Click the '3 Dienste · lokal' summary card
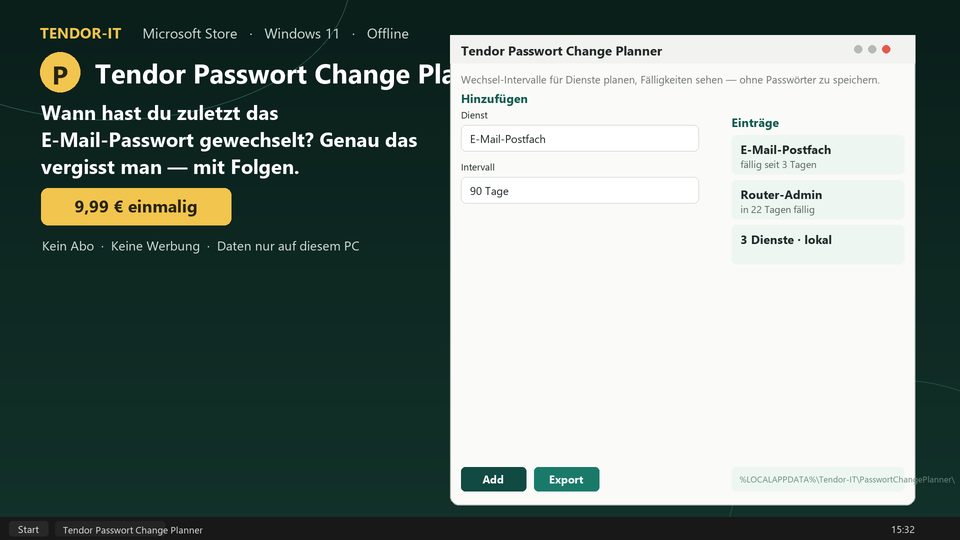Image resolution: width=960 pixels, height=540 pixels. (817, 245)
